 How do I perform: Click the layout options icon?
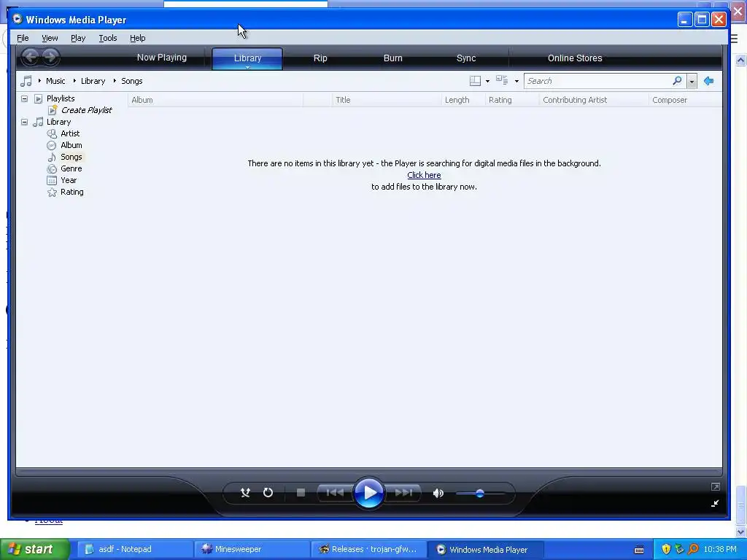click(475, 81)
